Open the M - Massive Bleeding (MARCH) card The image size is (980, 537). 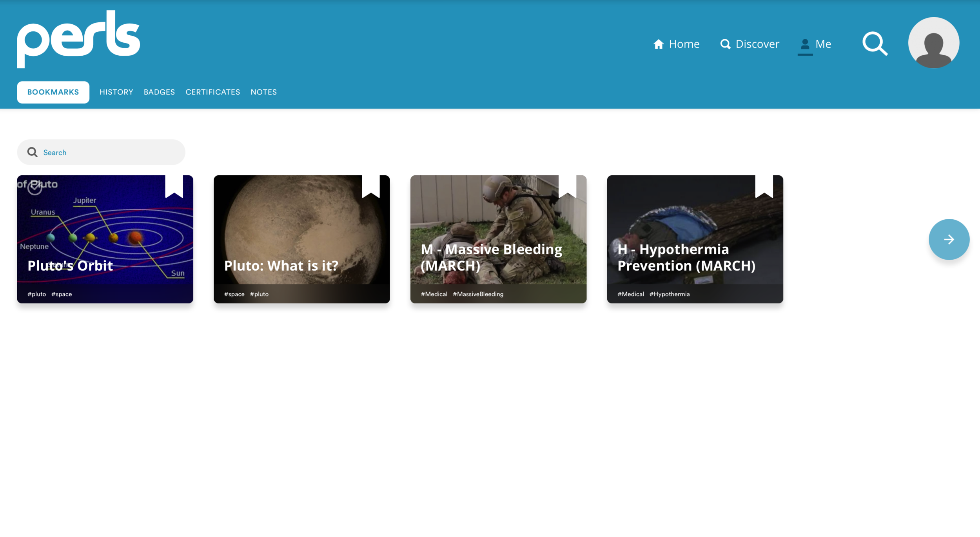[498, 239]
